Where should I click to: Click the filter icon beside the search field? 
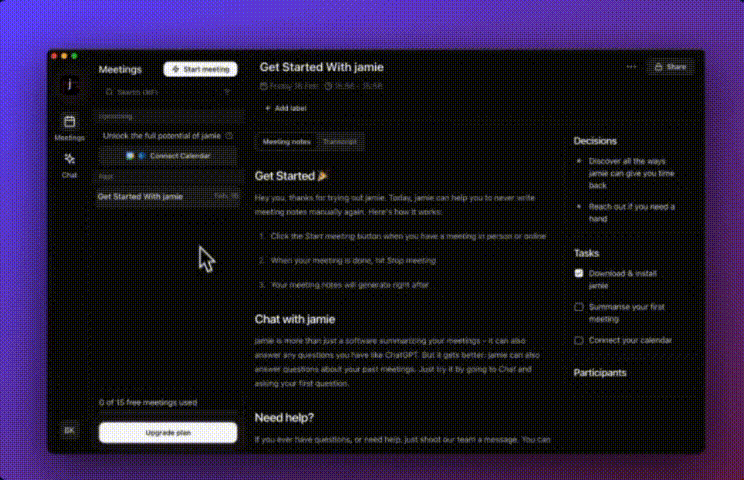[227, 92]
